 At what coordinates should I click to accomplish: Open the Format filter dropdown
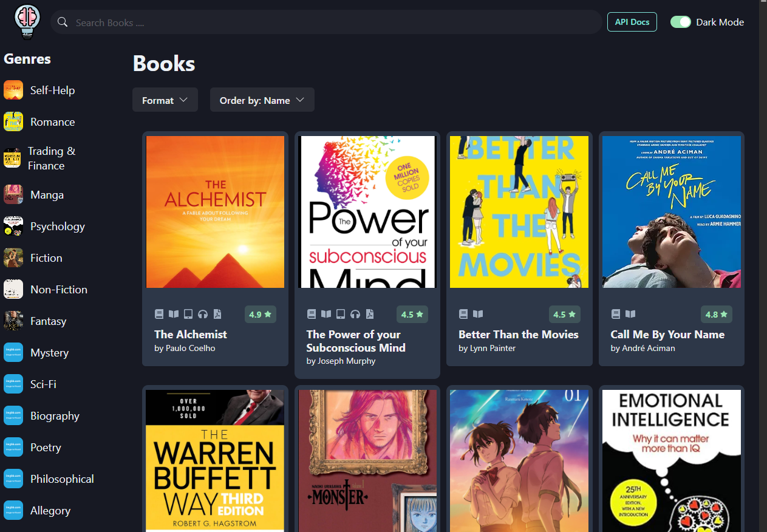165,100
